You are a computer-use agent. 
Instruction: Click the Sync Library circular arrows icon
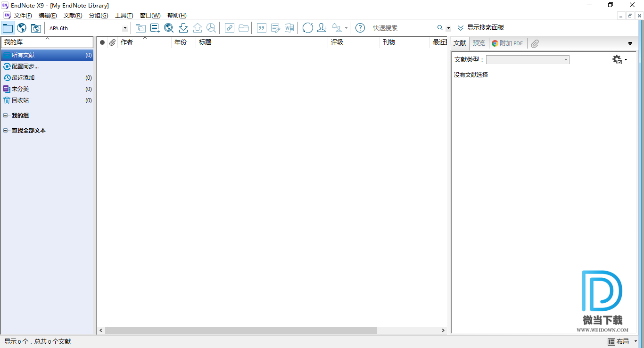(x=308, y=28)
